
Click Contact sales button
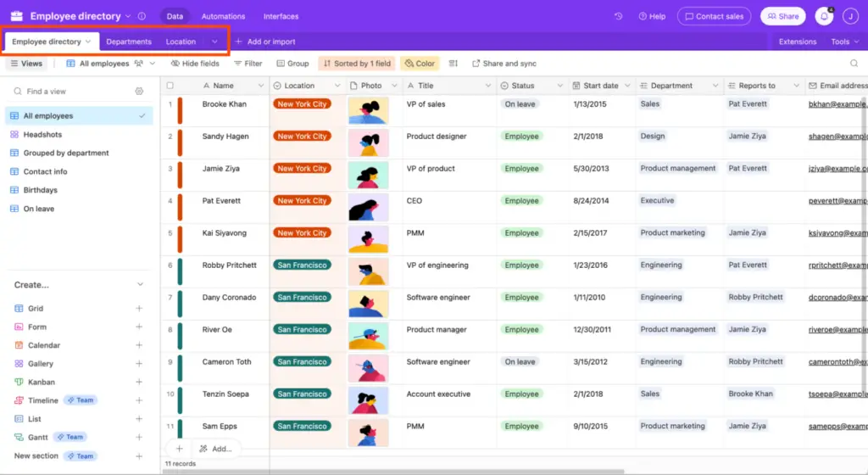[x=714, y=16]
